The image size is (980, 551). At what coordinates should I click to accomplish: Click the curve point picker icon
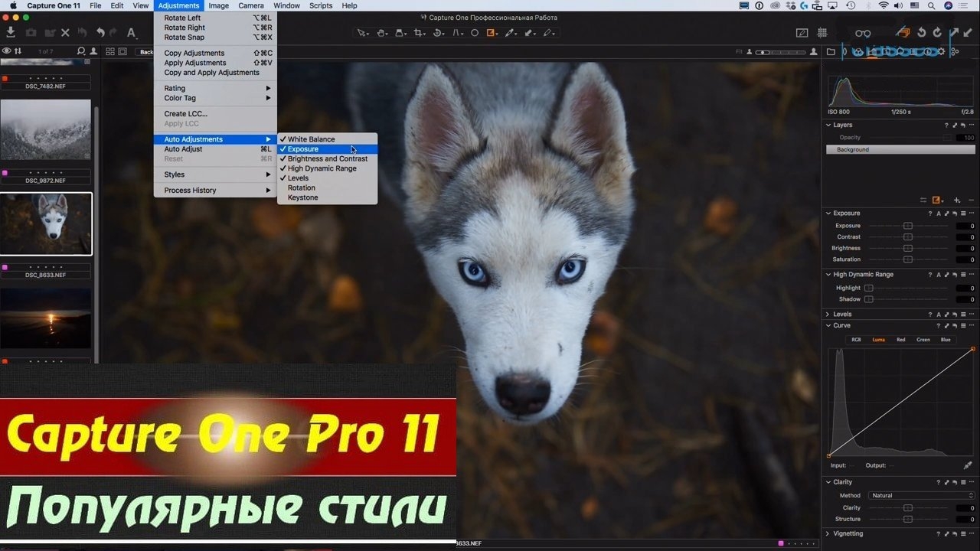pos(968,465)
